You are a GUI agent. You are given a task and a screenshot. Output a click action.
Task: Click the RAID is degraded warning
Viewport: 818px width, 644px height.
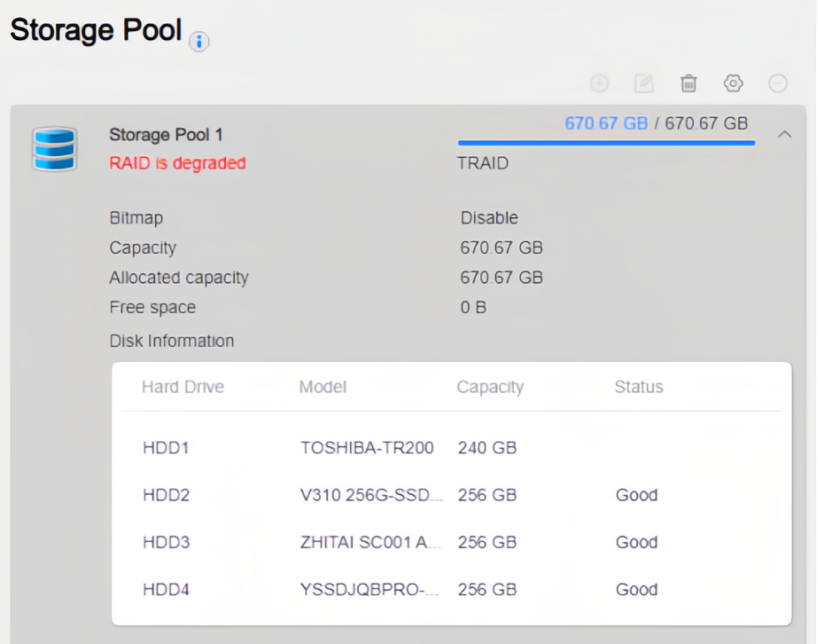(x=177, y=163)
